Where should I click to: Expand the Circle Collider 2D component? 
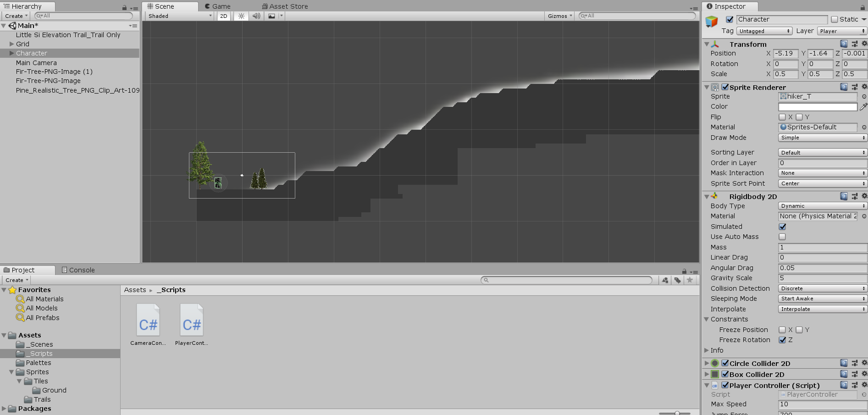pyautogui.click(x=707, y=364)
